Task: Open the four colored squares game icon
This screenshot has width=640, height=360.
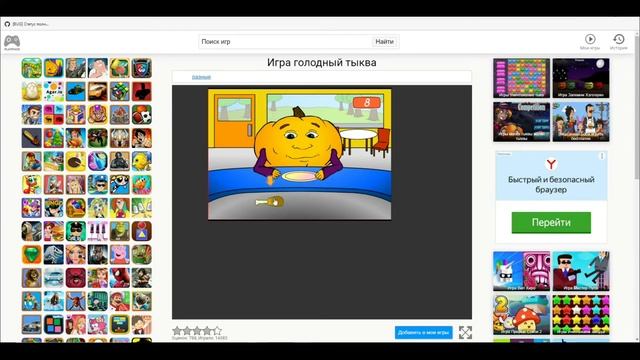Action: pos(54,324)
